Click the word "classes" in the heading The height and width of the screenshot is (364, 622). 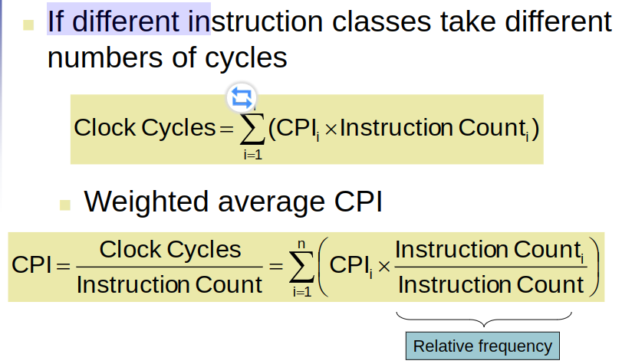(x=381, y=21)
